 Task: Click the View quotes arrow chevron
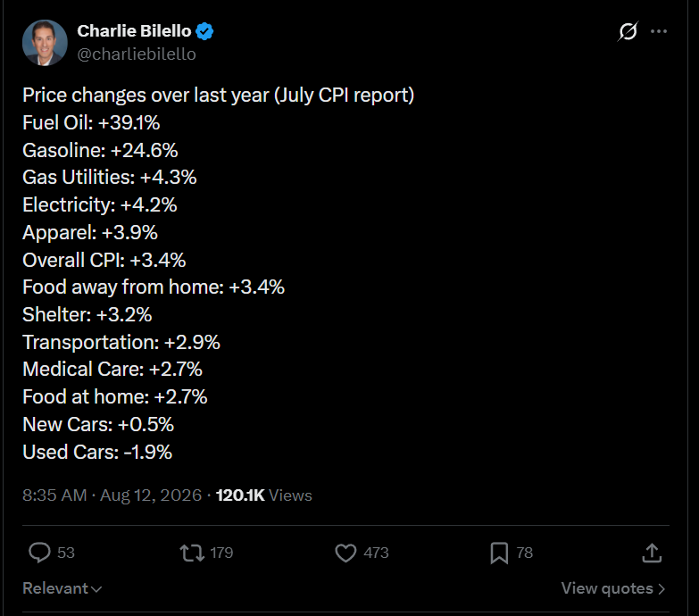click(662, 589)
